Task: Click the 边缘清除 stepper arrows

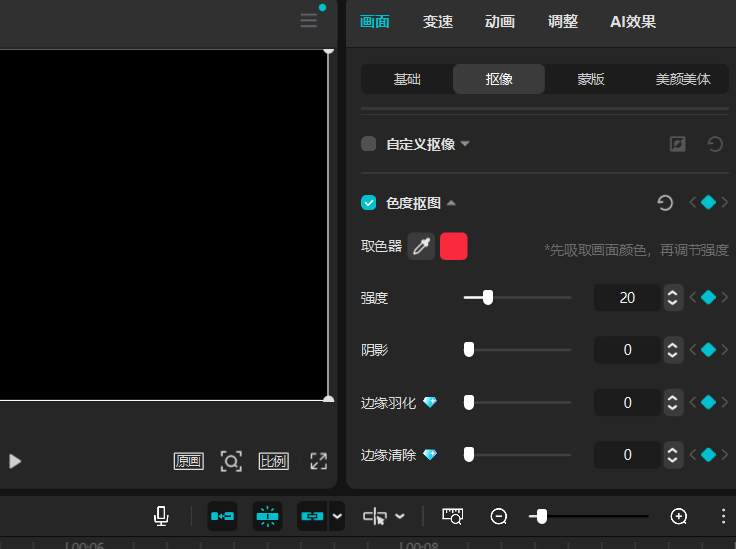Action: coord(673,454)
